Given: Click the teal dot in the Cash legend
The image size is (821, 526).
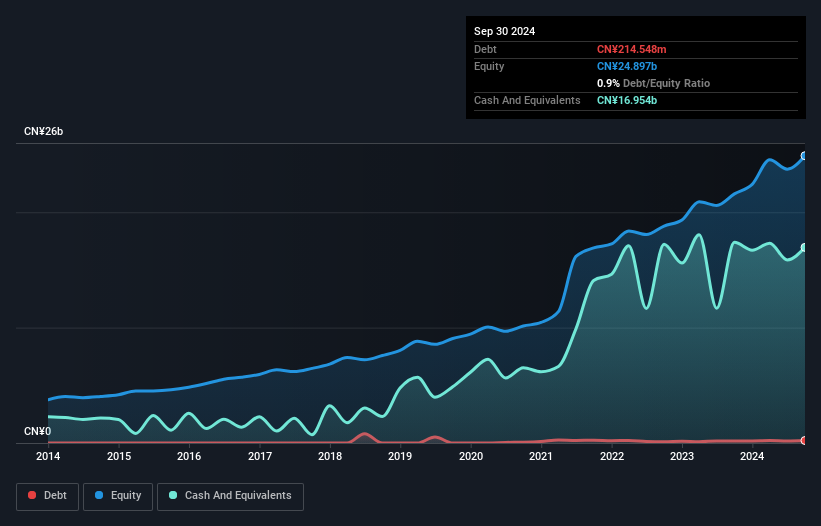Looking at the screenshot, I should point(174,496).
